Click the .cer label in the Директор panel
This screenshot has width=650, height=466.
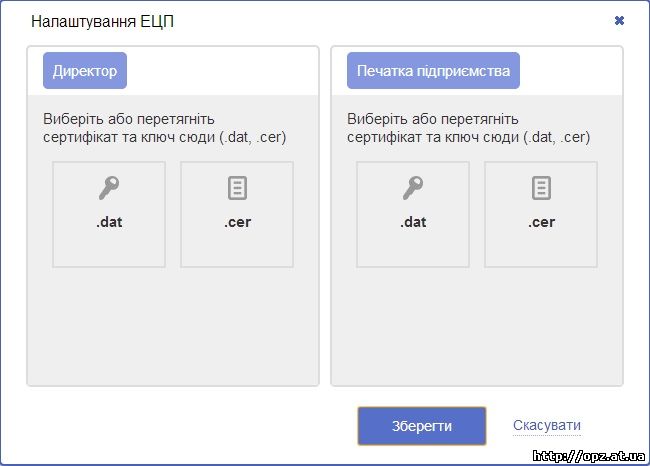tap(238, 222)
